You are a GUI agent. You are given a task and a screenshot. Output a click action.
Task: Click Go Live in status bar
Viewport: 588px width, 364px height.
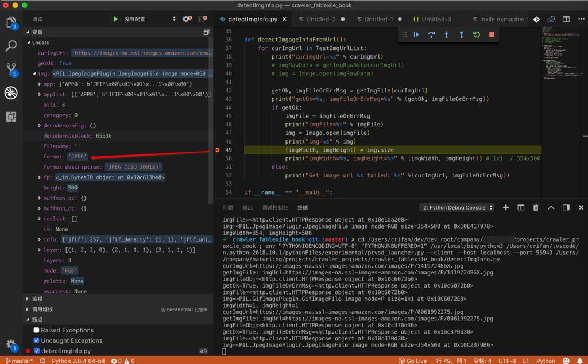[x=413, y=361]
